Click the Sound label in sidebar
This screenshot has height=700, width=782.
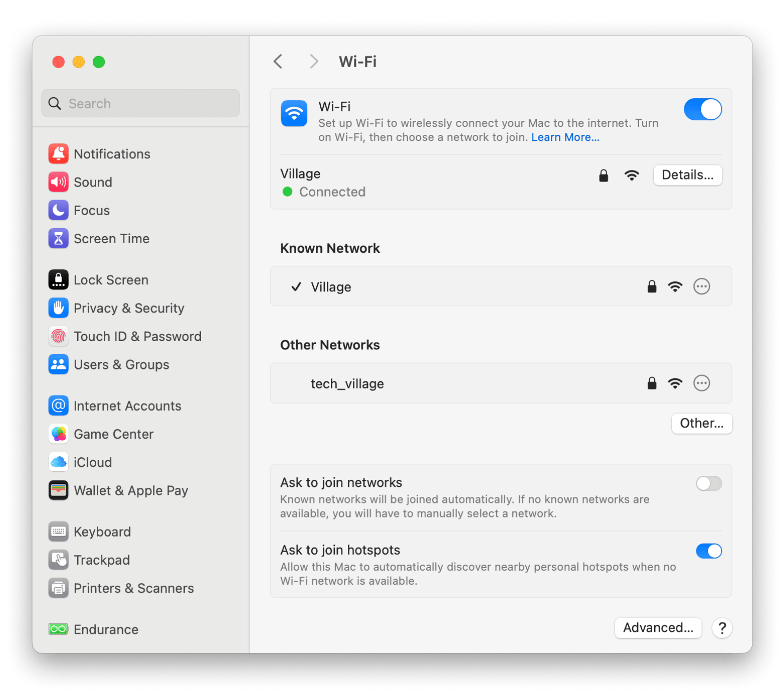pyautogui.click(x=93, y=182)
